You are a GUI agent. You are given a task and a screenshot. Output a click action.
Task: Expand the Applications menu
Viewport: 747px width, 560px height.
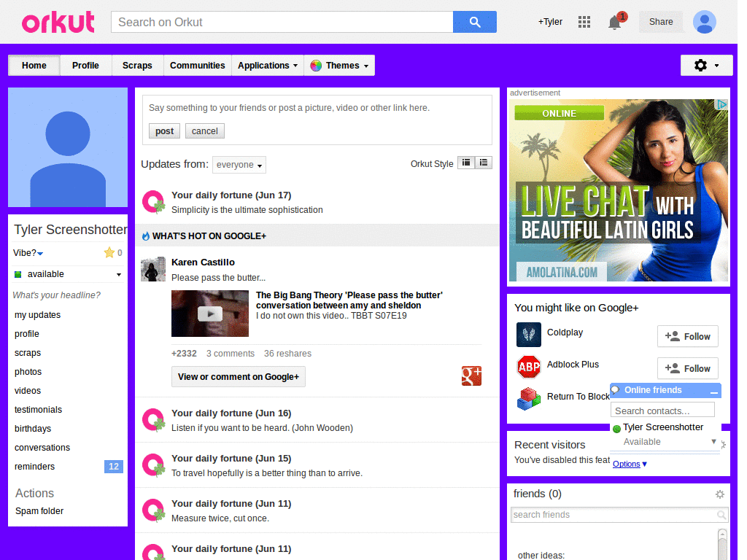coord(267,65)
